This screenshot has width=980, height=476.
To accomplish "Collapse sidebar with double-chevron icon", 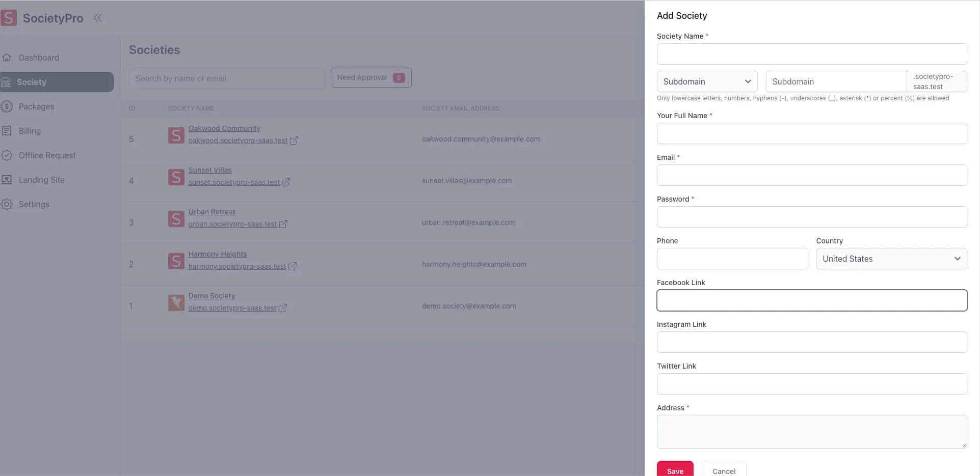I will 98,18.
